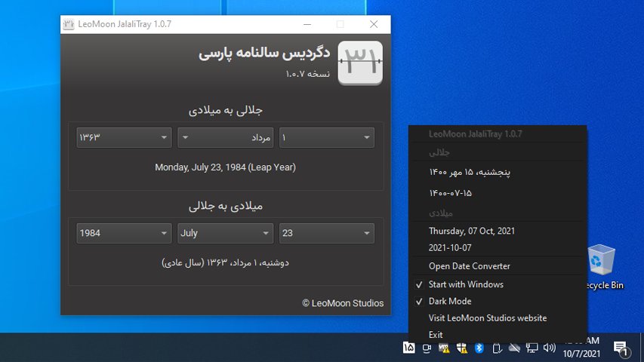The width and height of the screenshot is (644, 362).
Task: Open the Gregorian month dropdown showing July
Action: tap(225, 233)
